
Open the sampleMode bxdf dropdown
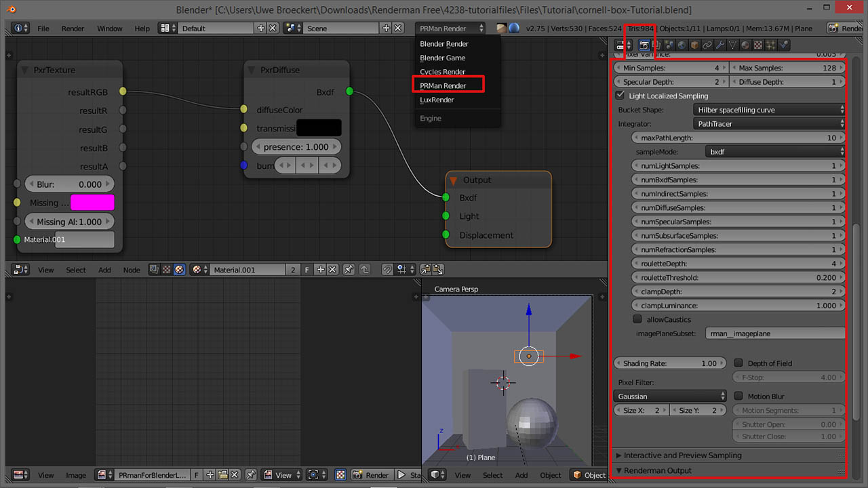(775, 152)
